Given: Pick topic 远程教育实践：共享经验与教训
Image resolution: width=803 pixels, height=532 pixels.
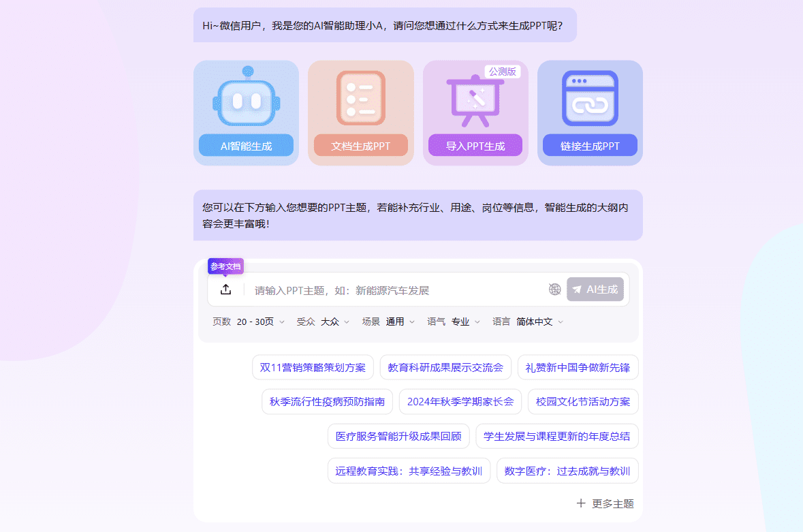Looking at the screenshot, I should 409,471.
